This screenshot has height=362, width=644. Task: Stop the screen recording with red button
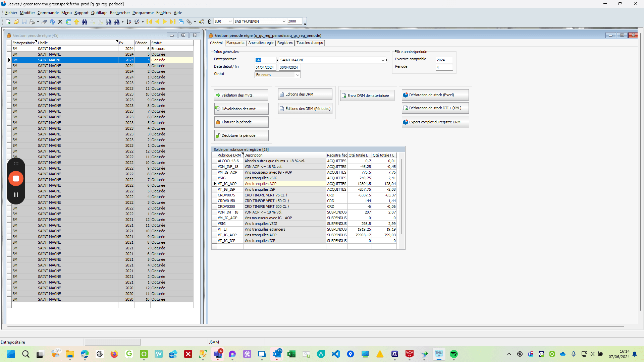[16, 178]
